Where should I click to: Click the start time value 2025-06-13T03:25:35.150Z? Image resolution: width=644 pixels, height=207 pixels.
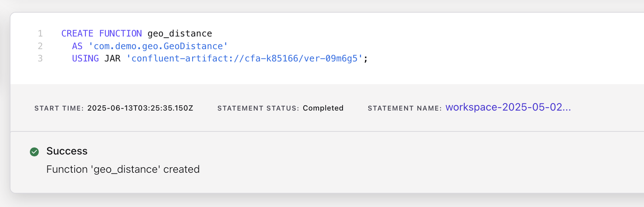[x=140, y=108]
